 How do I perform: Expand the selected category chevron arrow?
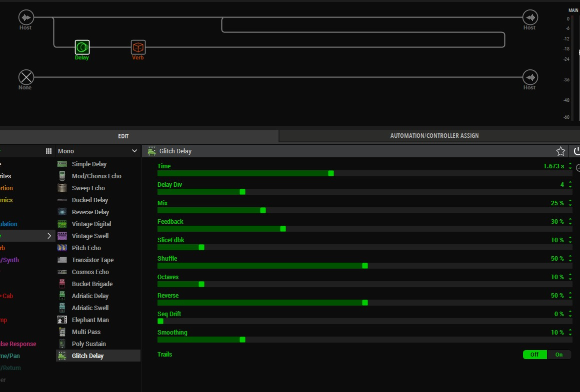tap(49, 236)
